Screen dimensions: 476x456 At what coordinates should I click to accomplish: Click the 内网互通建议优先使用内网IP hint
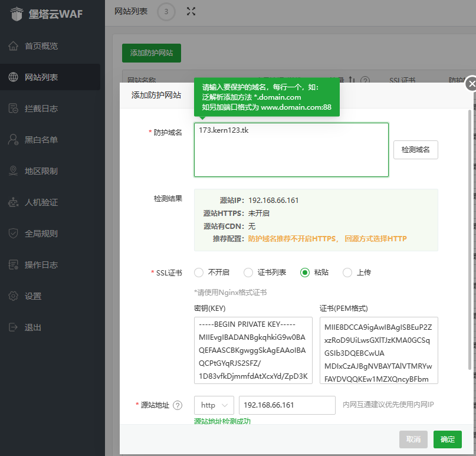click(x=388, y=405)
